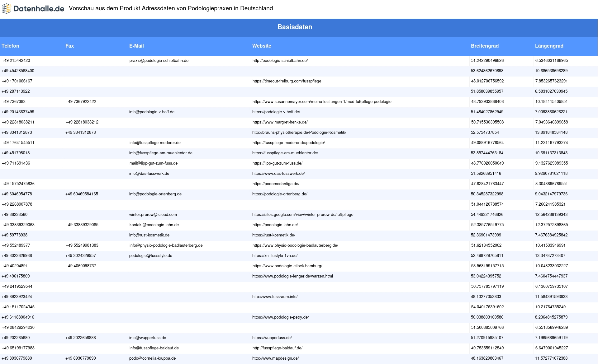Image resolution: width=598 pixels, height=364 pixels.
Task: Select email kontakt@podologie-lahn.de
Action: [x=154, y=225]
